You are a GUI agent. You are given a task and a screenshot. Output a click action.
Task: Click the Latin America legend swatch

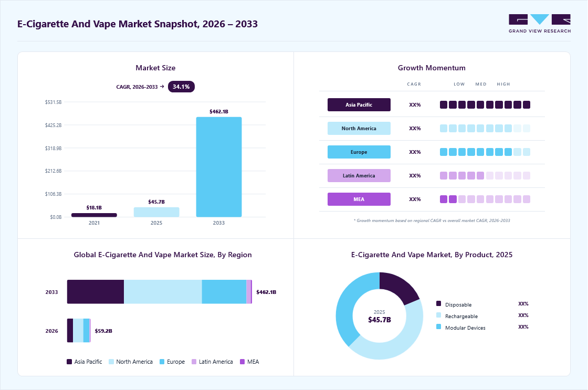click(194, 362)
